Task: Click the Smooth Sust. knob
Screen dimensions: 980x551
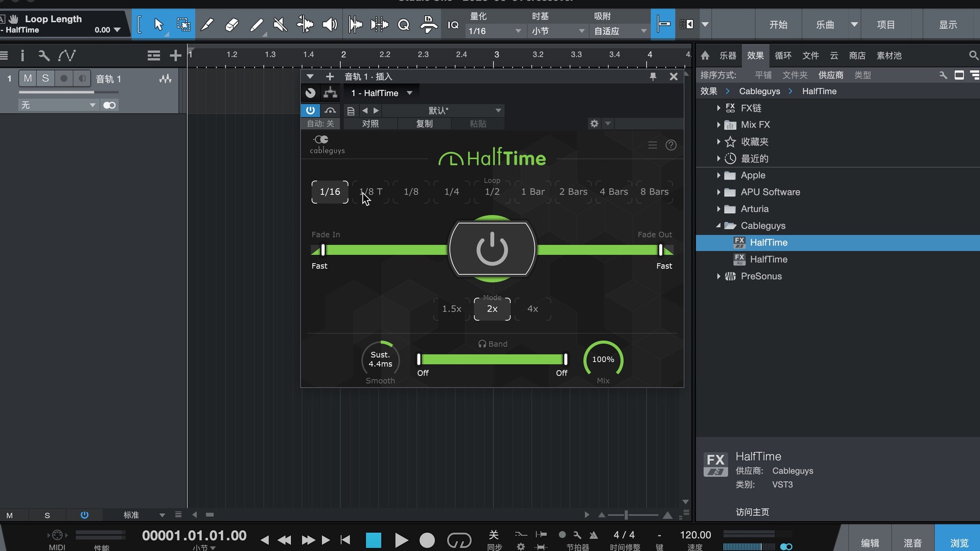Action: (380, 360)
